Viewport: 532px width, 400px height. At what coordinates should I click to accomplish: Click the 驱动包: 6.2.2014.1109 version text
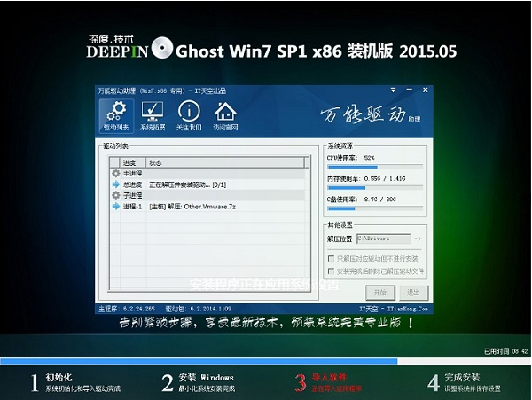coord(198,309)
